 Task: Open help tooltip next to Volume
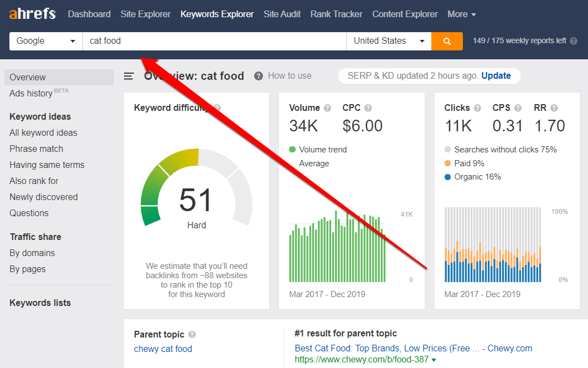pos(327,108)
